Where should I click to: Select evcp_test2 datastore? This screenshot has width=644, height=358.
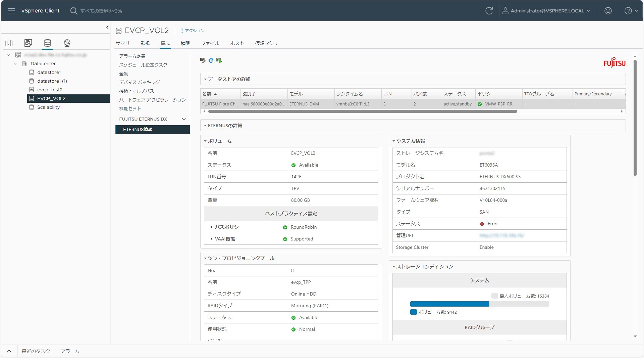pos(50,90)
